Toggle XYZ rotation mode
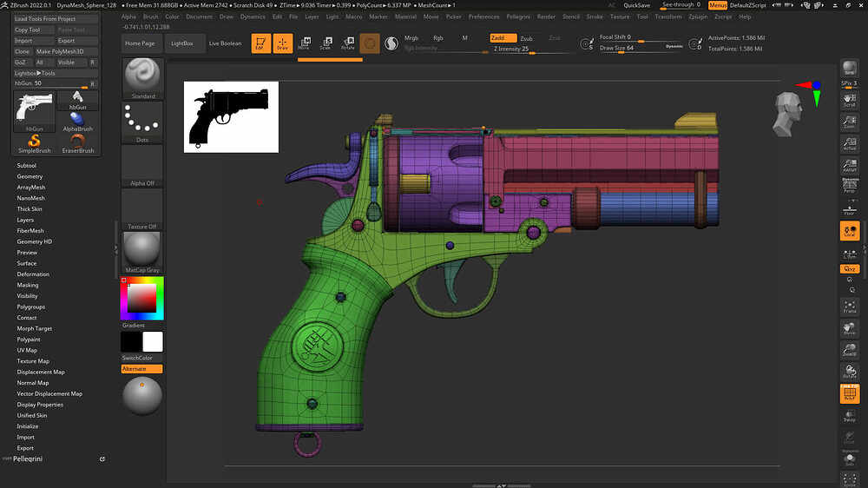The height and width of the screenshot is (488, 868). coord(849,268)
